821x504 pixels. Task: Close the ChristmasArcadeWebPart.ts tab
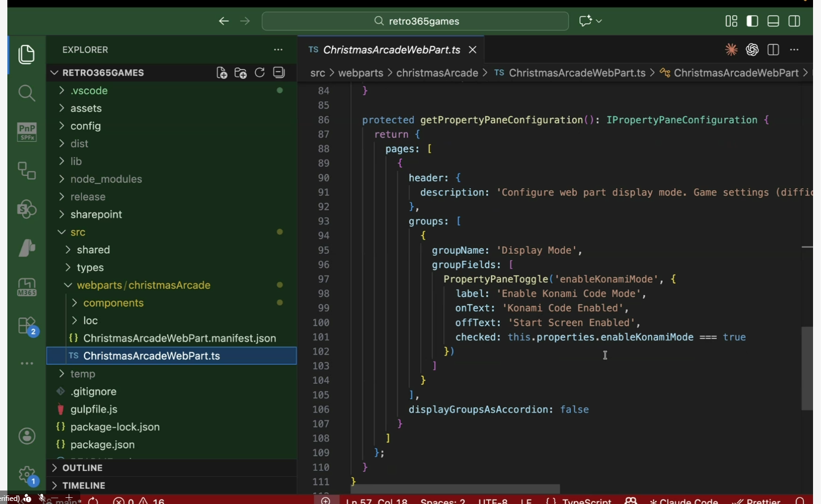[x=473, y=50]
